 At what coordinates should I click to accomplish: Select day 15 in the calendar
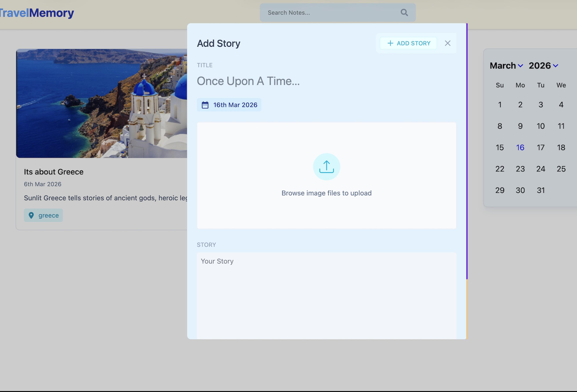[x=500, y=147]
